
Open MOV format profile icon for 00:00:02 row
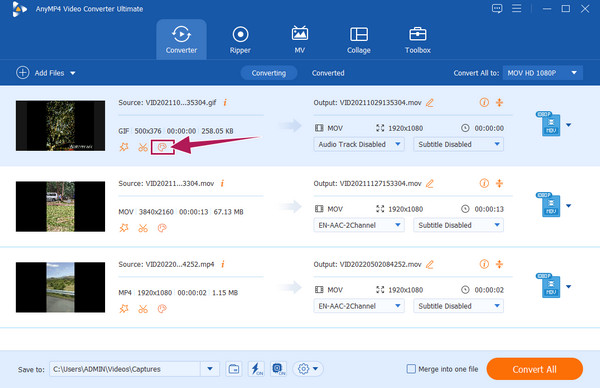548,286
